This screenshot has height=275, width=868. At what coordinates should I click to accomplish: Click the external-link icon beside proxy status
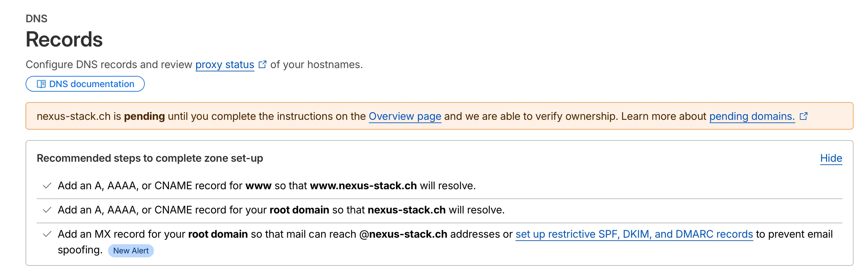(x=262, y=64)
